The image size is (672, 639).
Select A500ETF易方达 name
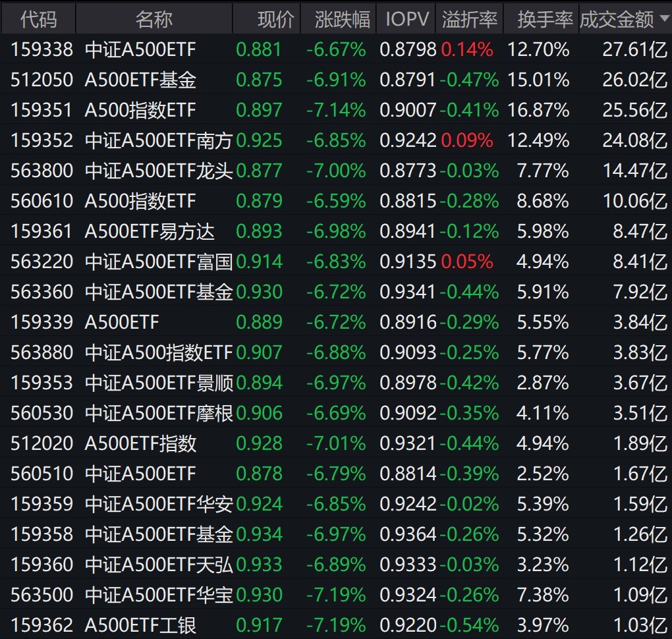coord(150,231)
